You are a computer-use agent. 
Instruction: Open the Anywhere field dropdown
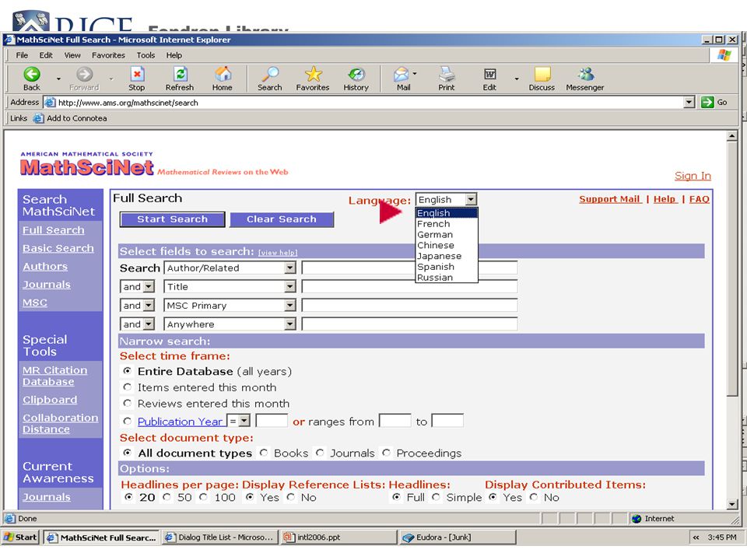pyautogui.click(x=289, y=324)
